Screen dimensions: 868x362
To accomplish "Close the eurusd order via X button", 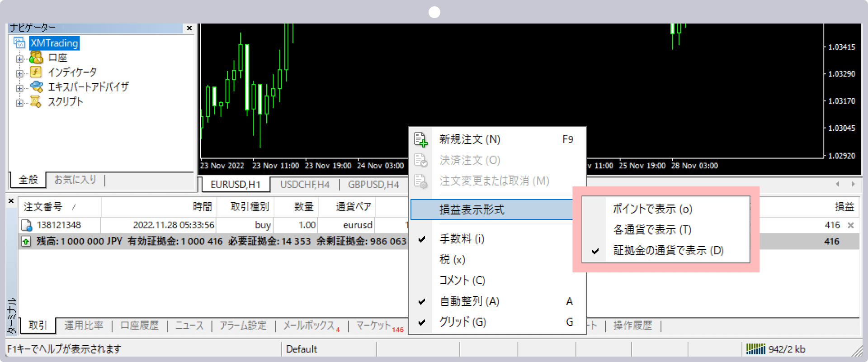I will coord(851,225).
